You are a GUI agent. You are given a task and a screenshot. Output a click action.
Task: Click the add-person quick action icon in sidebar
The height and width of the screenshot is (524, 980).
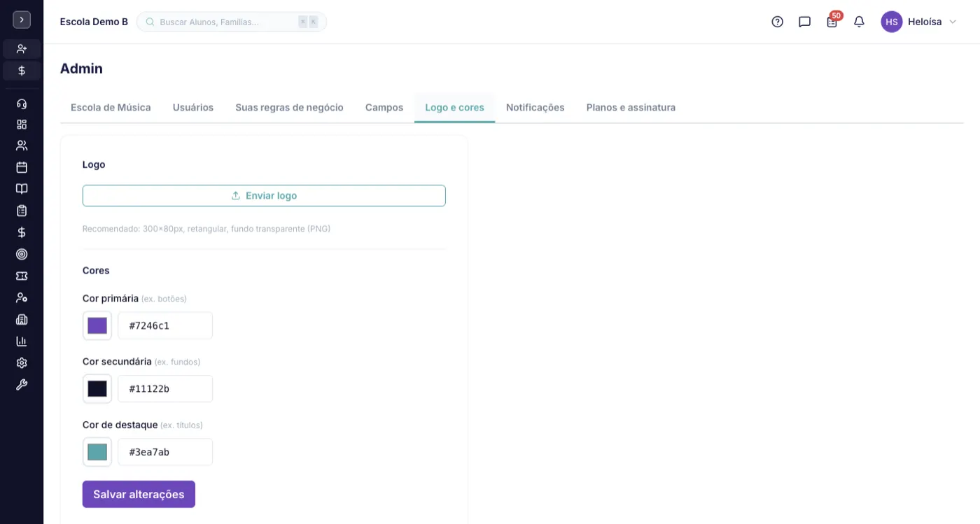[22, 49]
